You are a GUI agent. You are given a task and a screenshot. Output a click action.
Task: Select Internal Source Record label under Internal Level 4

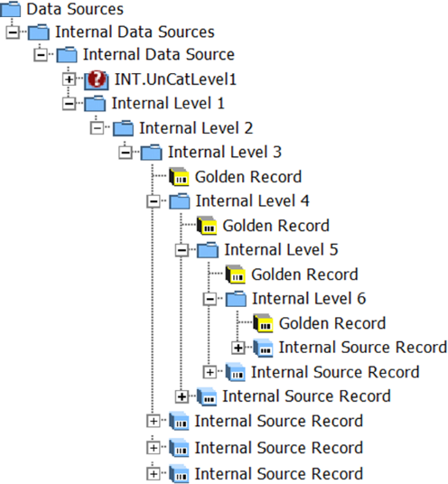[306, 396]
